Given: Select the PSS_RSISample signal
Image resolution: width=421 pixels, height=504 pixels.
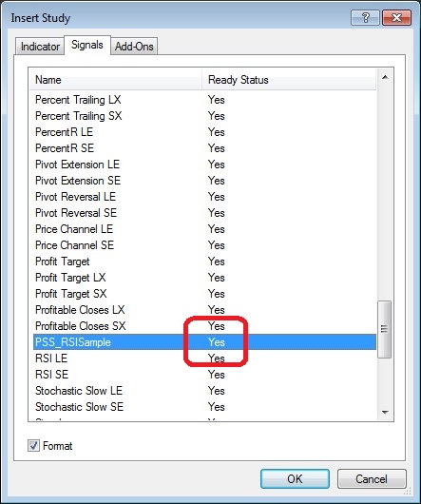Looking at the screenshot, I should pos(204,342).
